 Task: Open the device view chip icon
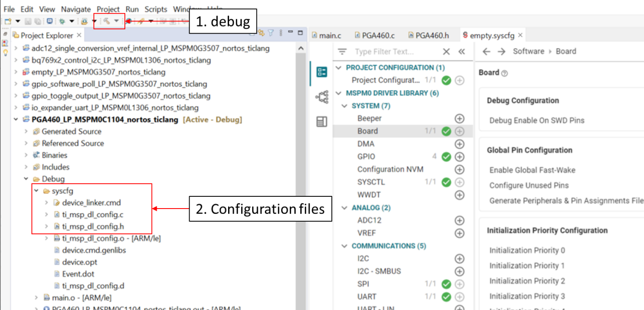pos(322,97)
